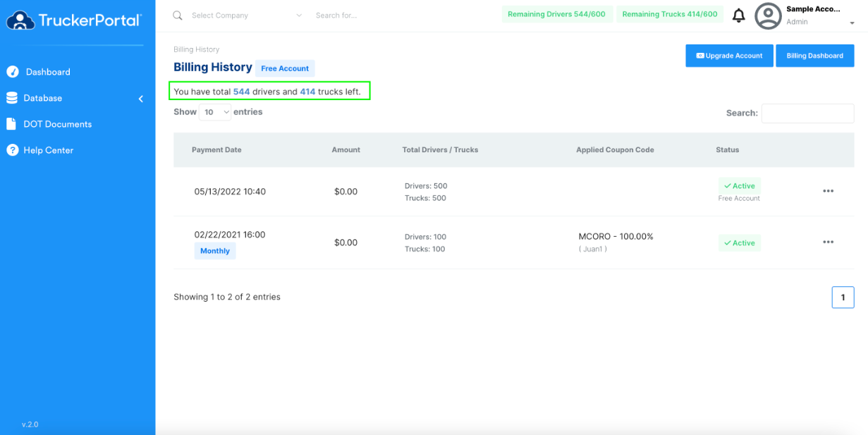
Task: Click the magnifier search icon in top bar
Action: (x=178, y=16)
